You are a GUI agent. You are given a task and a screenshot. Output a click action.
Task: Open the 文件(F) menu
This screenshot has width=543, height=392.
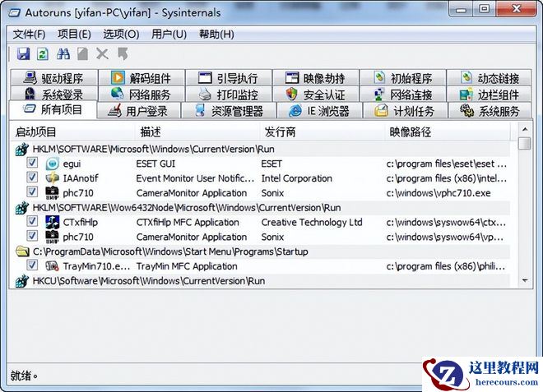pyautogui.click(x=29, y=35)
